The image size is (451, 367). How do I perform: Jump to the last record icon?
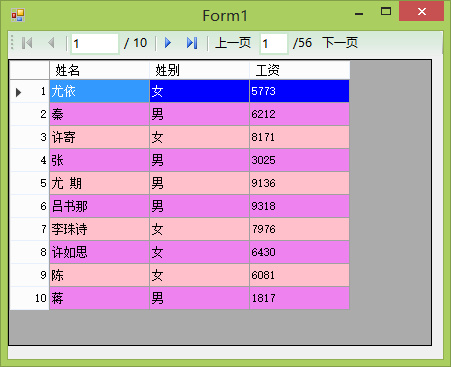click(192, 43)
